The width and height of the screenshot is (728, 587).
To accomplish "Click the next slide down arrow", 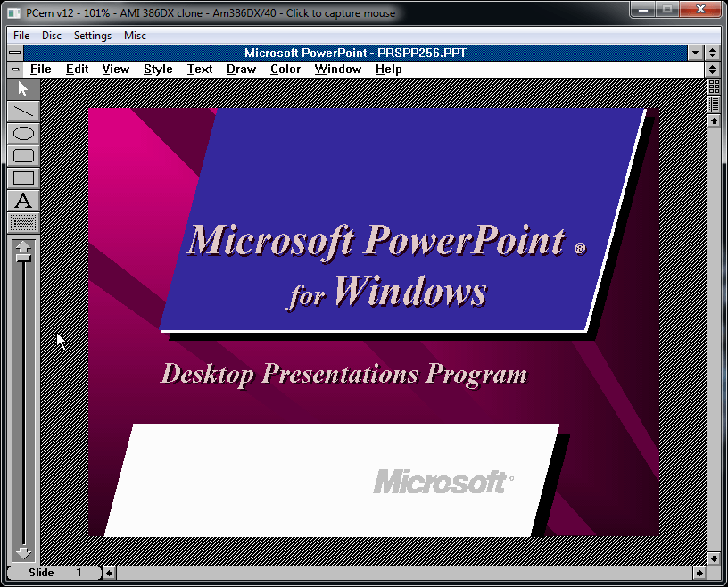I will [x=23, y=552].
